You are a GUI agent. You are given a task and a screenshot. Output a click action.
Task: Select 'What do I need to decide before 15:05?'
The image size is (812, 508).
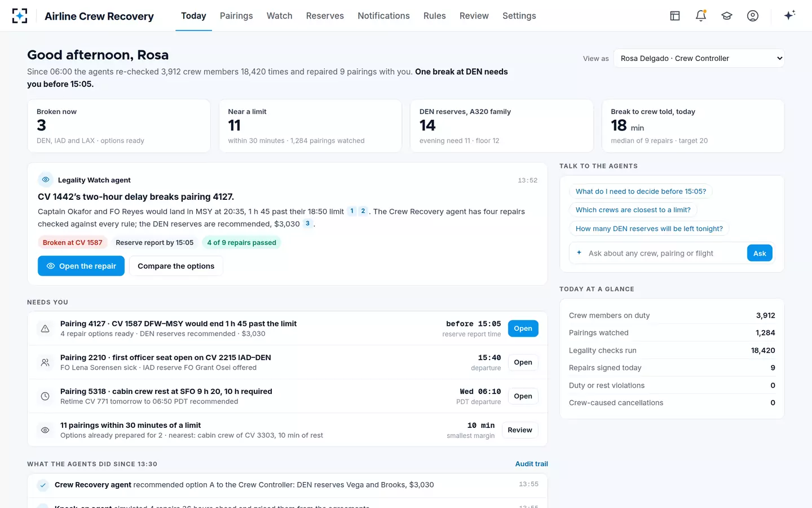641,191
